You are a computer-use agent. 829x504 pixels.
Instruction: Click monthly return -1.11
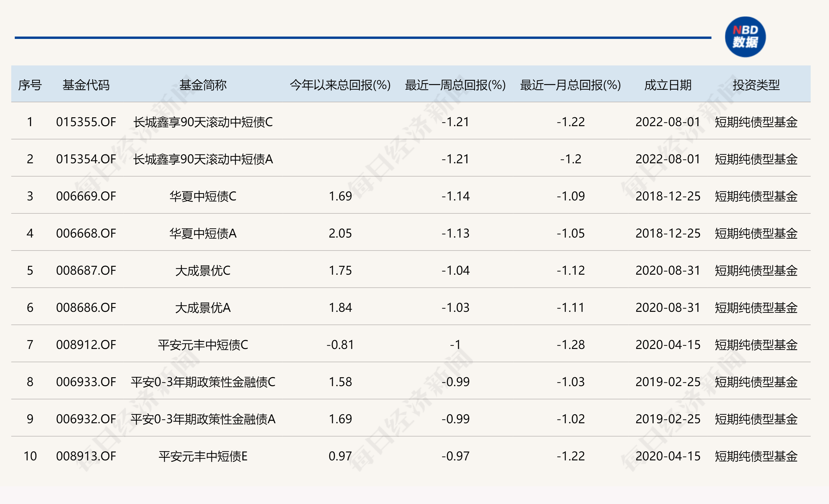571,308
